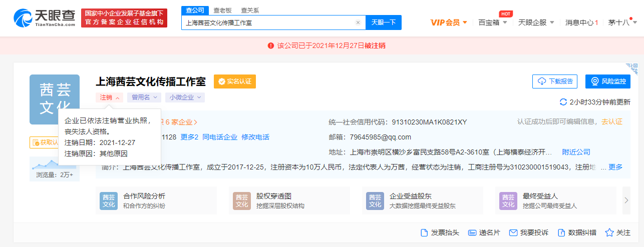Screen dimensions: 644x247
Task: Click the 被注销 text in the banner
Action: pyautogui.click(x=375, y=45)
